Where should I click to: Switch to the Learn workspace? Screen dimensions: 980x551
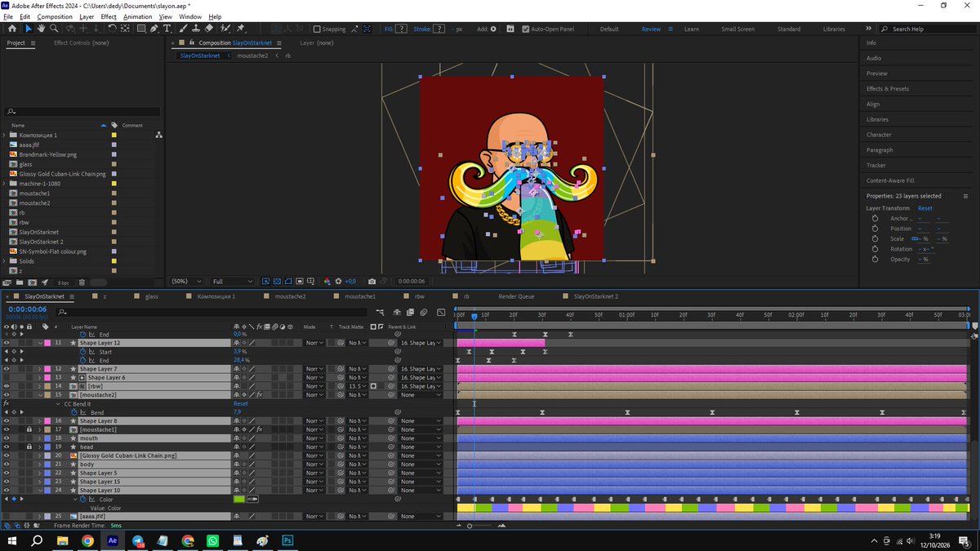[x=691, y=29]
